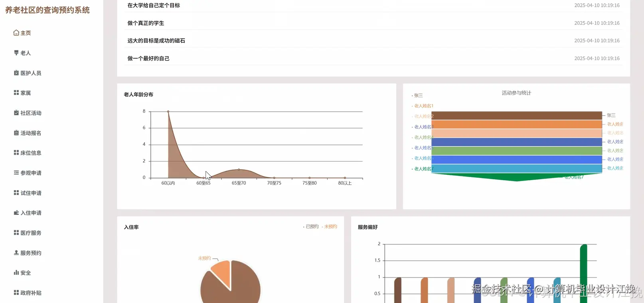Click the grid icon beside 家属
This screenshot has width=644, height=303.
(16, 92)
